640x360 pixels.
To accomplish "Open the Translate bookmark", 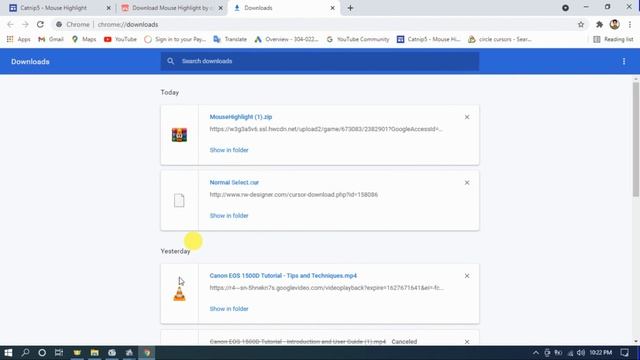I will 230,39.
